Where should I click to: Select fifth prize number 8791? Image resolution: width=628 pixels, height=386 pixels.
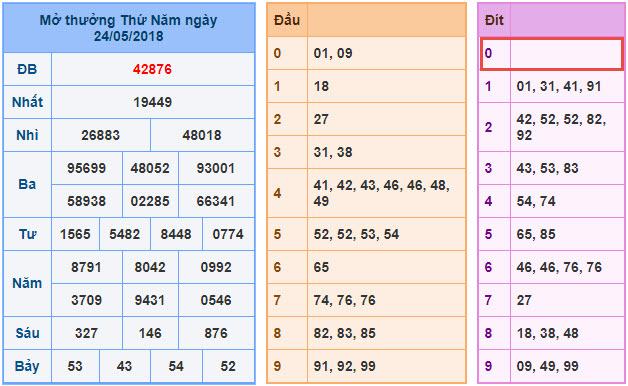(x=87, y=267)
